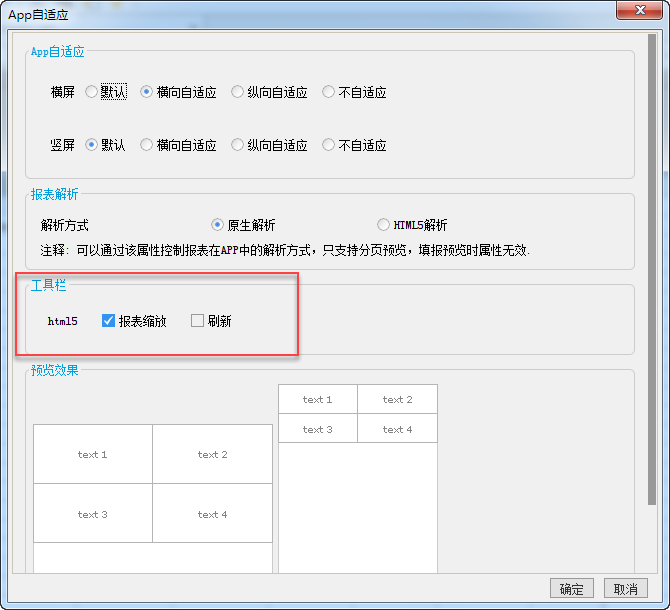
Task: Select 不自适应 radio for 竖屏 row
Action: click(x=328, y=145)
